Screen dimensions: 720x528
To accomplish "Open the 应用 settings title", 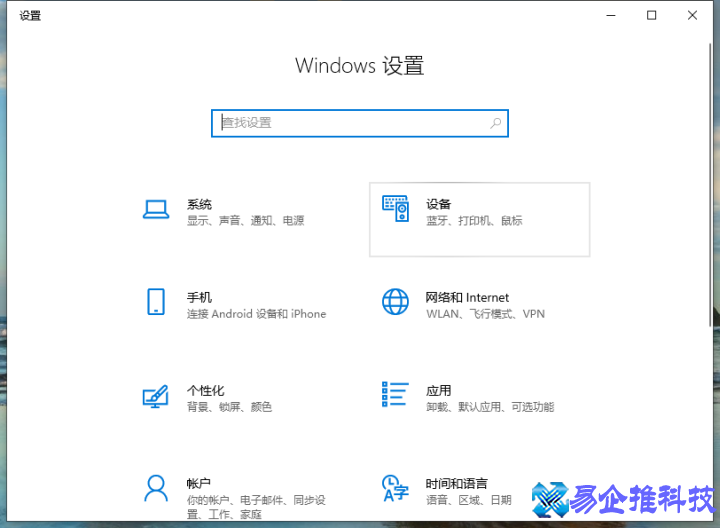I will point(439,391).
